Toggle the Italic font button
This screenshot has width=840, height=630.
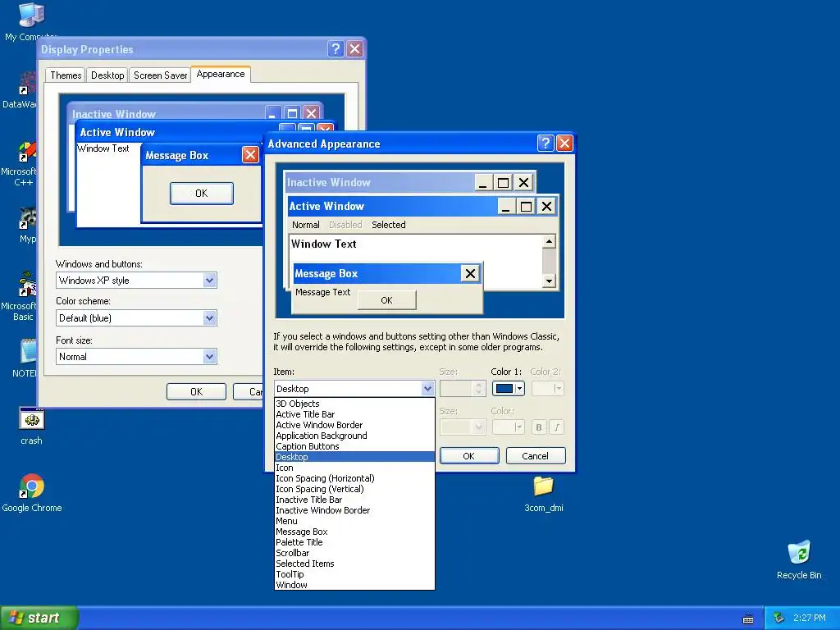[x=557, y=427]
